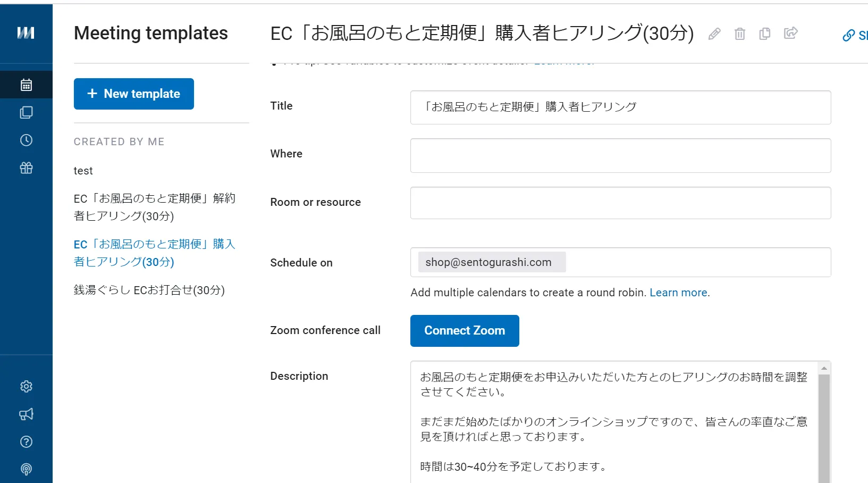Click the Learn more round robin link
Viewport: 868px width, 483px height.
[x=678, y=293]
